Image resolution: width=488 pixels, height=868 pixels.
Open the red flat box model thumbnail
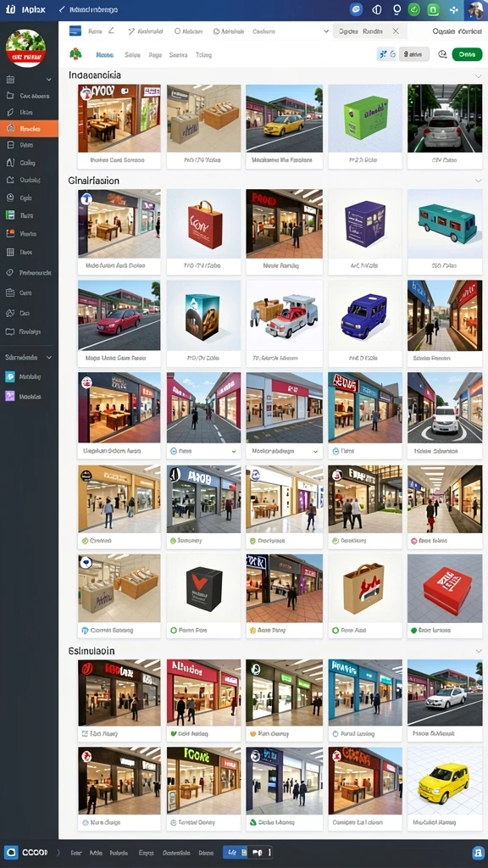coord(445,588)
